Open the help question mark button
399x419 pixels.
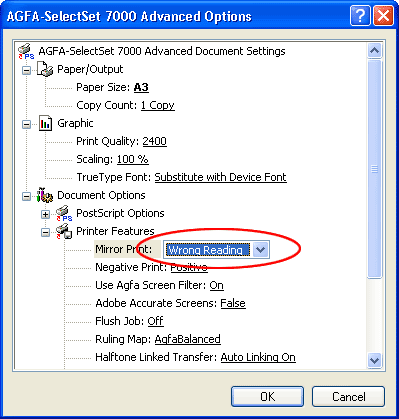(x=360, y=15)
